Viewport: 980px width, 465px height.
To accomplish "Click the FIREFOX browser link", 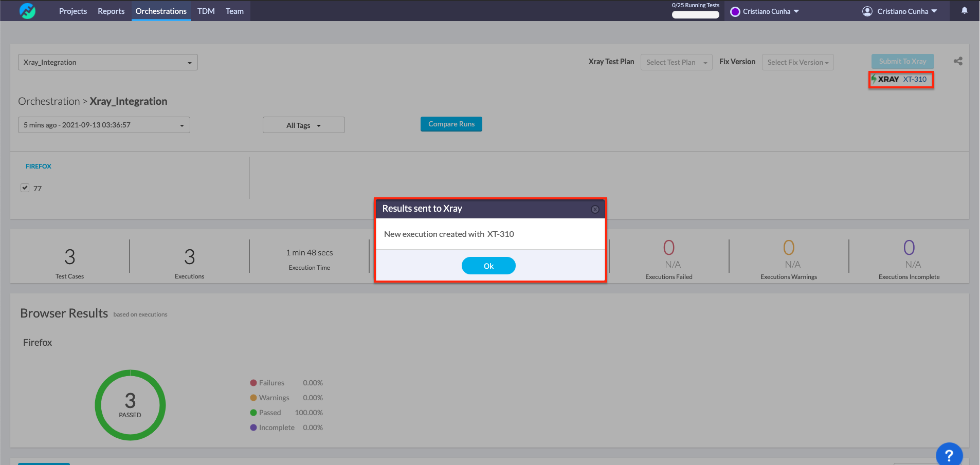I will tap(39, 166).
